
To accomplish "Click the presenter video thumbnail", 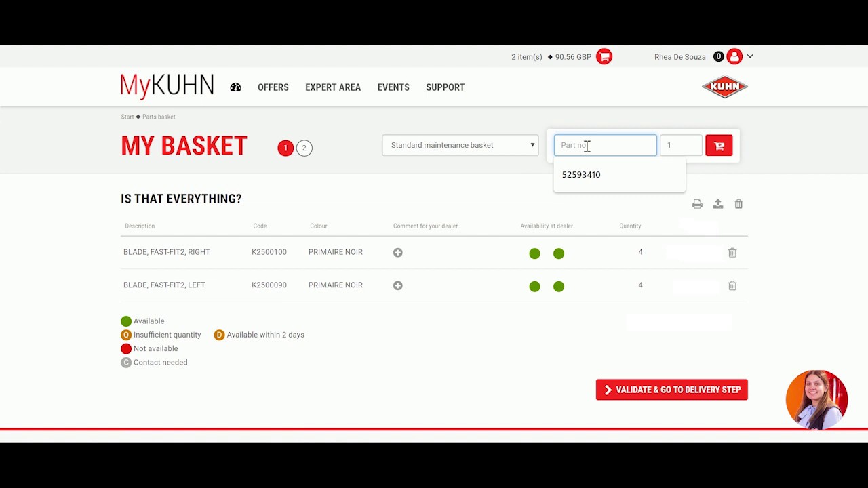I will click(x=816, y=400).
